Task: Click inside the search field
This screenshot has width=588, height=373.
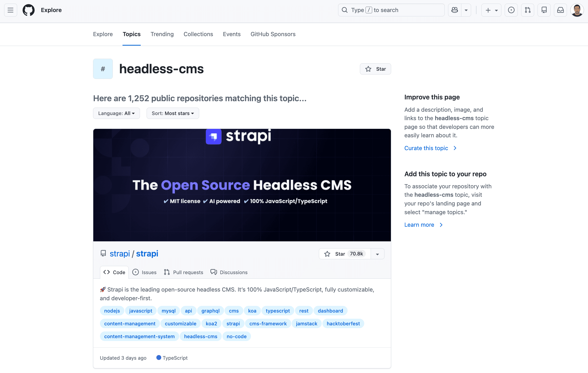Action: (391, 10)
